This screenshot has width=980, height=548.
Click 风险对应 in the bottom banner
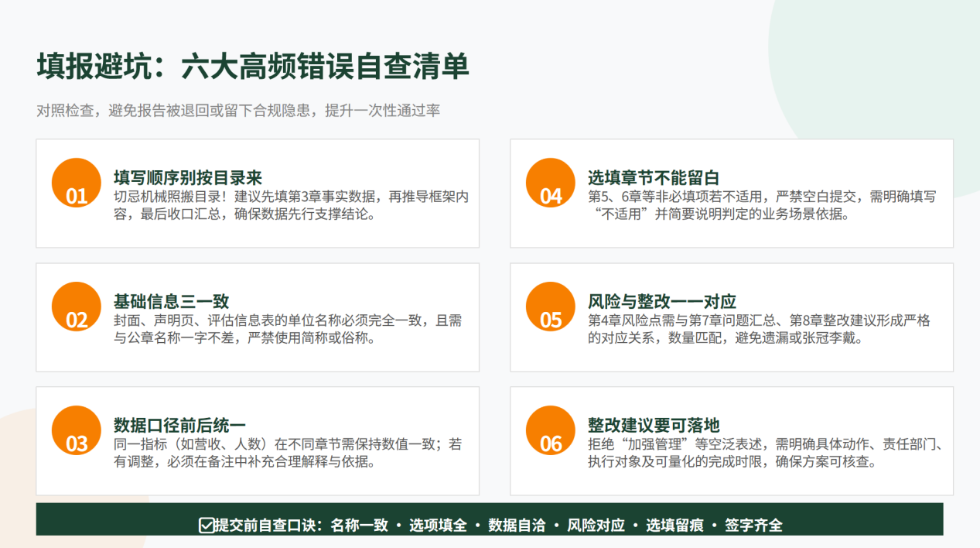point(596,526)
